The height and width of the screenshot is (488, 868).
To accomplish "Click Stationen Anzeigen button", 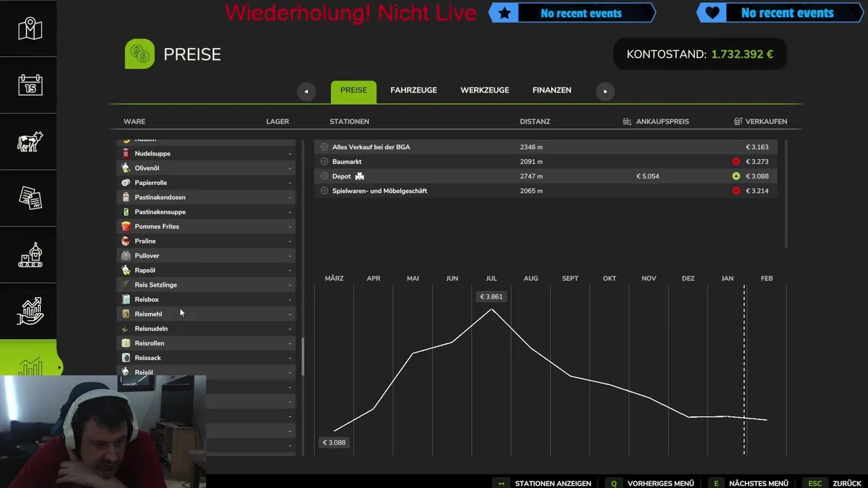I will [544, 483].
